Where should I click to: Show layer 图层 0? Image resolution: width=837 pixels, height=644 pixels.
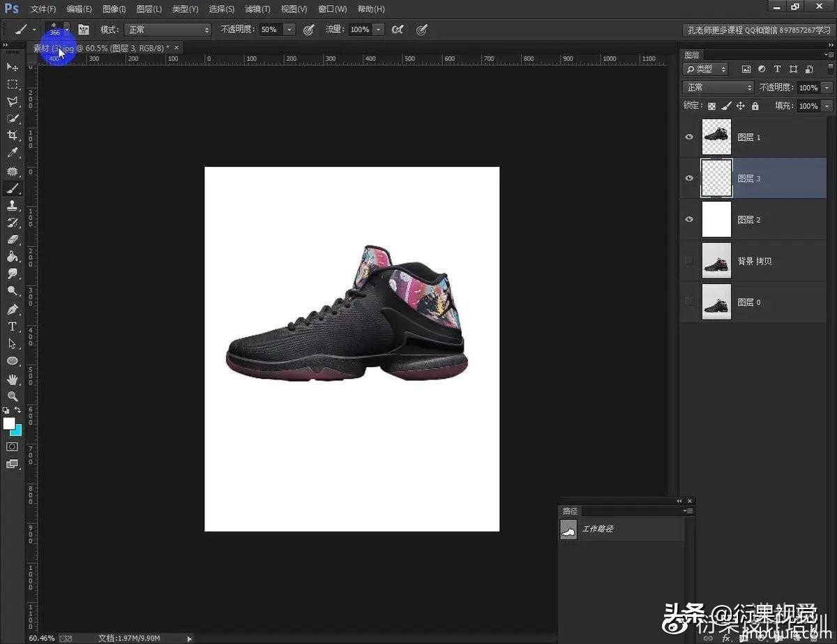click(689, 301)
